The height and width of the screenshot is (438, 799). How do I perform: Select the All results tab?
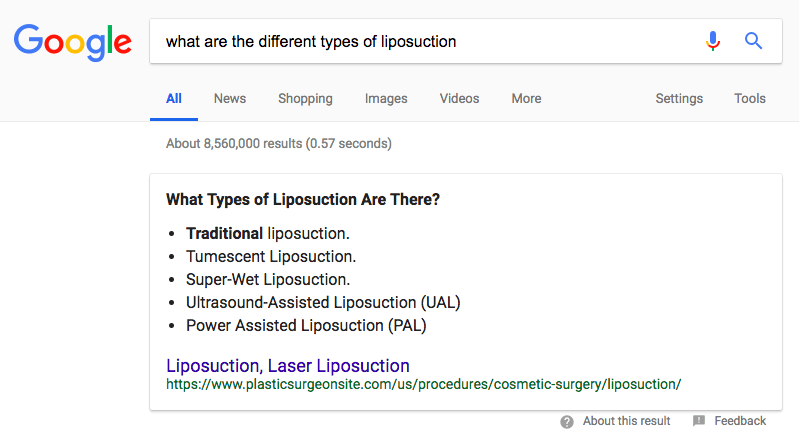click(x=174, y=99)
